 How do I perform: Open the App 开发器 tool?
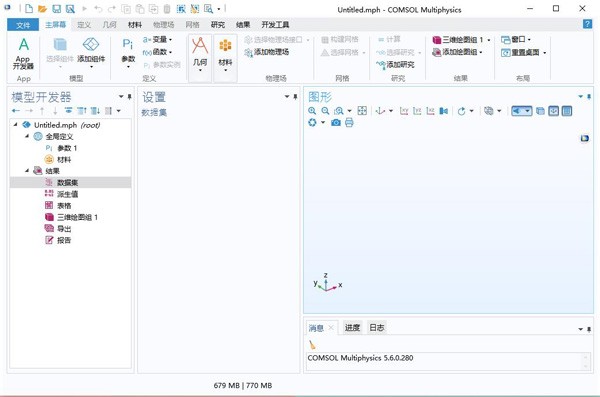23,54
